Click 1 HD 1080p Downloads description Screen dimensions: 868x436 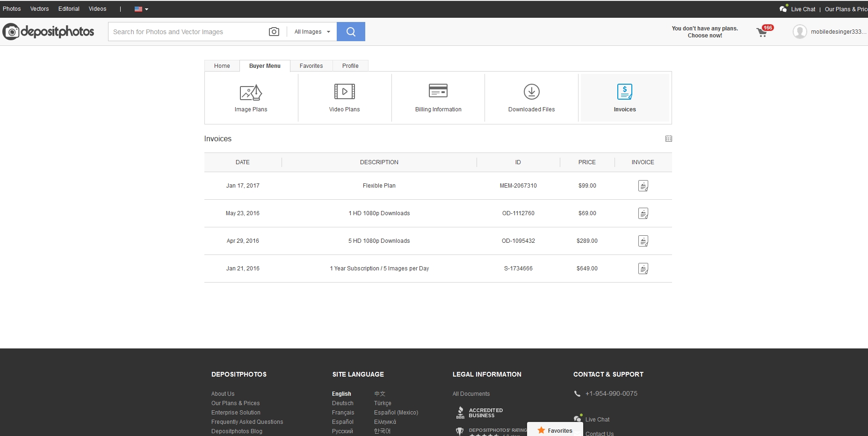(379, 213)
